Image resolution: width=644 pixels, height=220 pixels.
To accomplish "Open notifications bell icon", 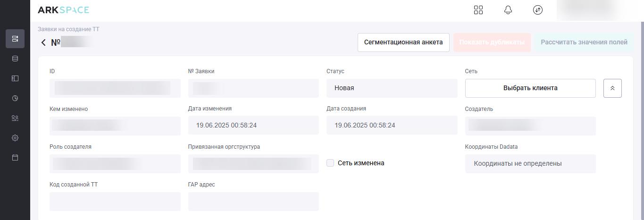I will tap(508, 10).
